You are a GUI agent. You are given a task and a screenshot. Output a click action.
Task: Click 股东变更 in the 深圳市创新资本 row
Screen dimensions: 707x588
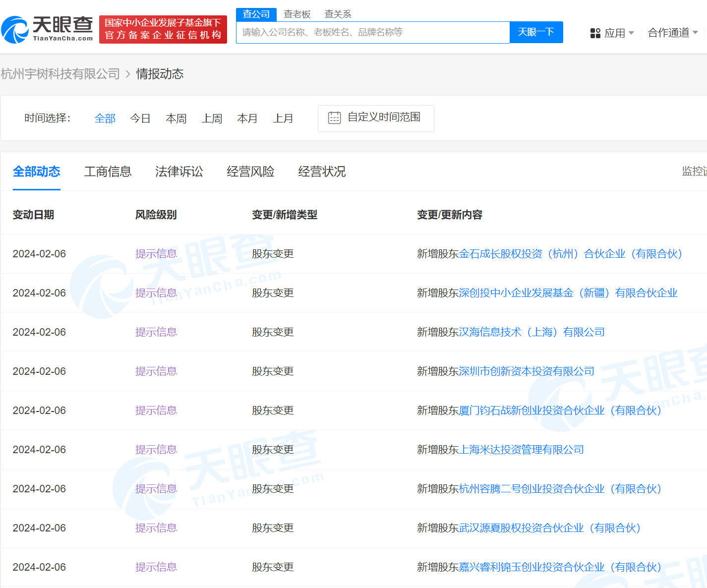pos(273,371)
